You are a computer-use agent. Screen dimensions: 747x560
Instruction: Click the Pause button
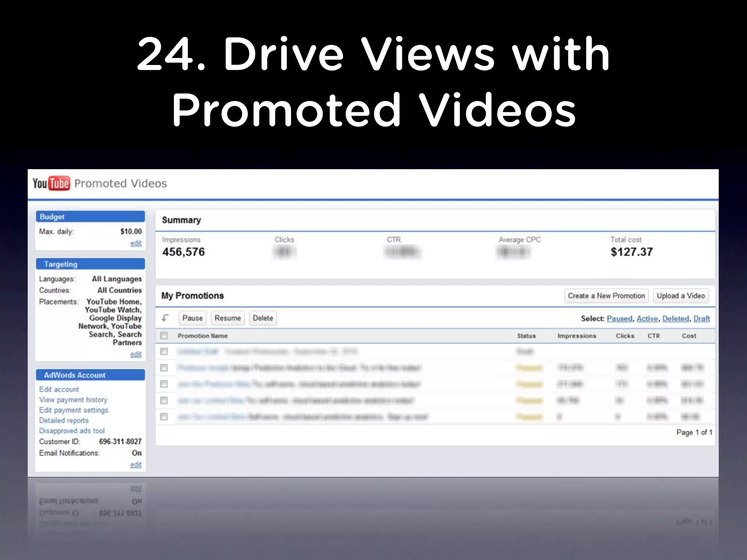pyautogui.click(x=193, y=318)
